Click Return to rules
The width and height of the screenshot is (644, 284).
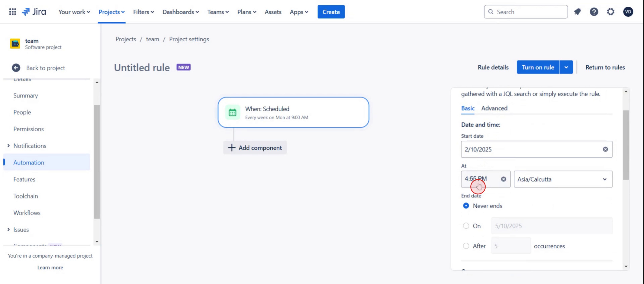coord(605,67)
